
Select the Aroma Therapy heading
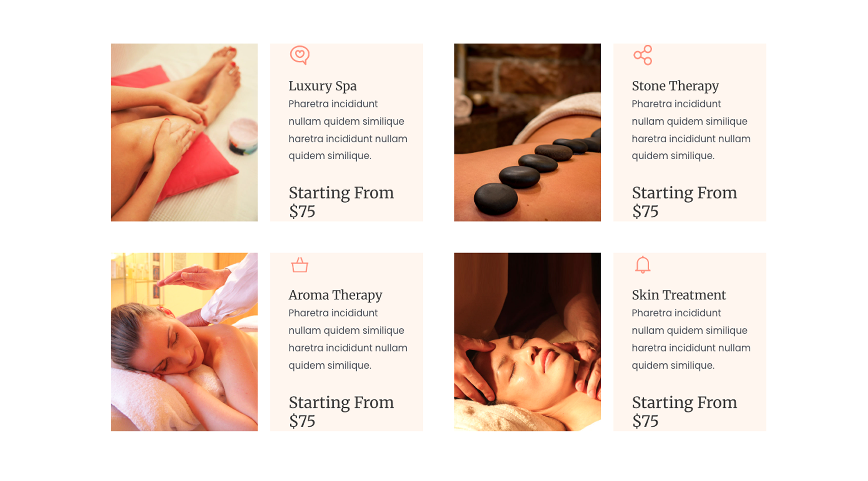click(x=335, y=295)
